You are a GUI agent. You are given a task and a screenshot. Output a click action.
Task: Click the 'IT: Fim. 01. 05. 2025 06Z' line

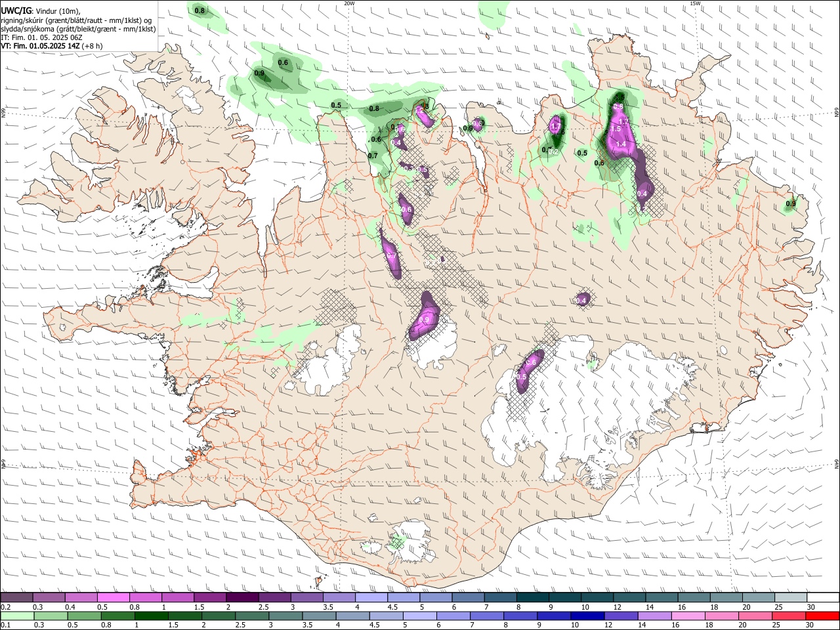coord(41,38)
